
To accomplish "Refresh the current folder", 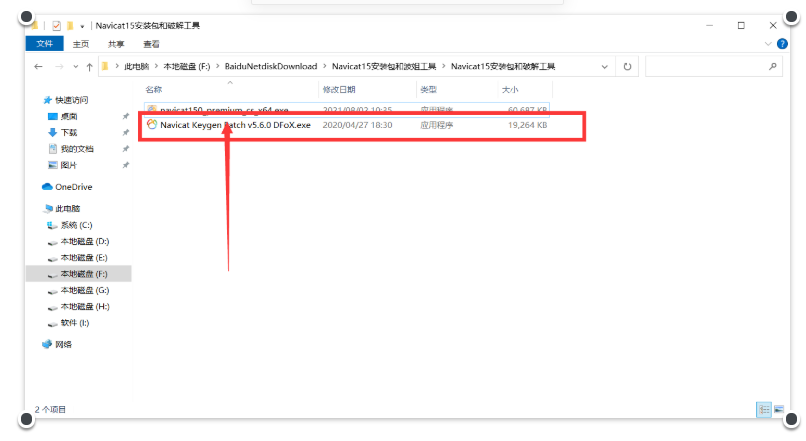I will (627, 66).
